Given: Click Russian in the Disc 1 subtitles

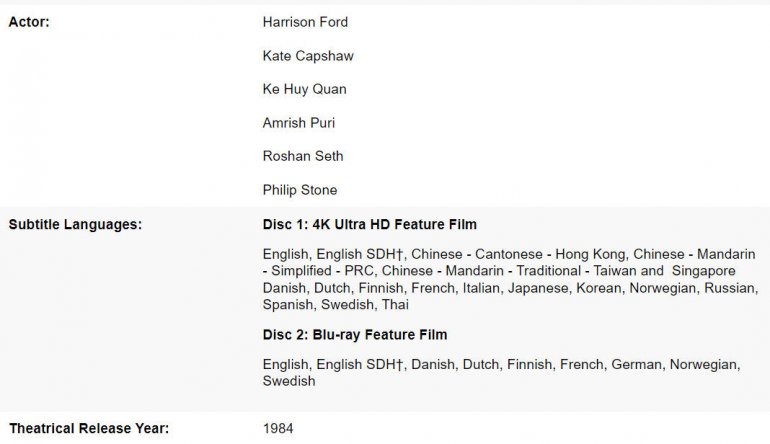Looking at the screenshot, I should point(732,288).
